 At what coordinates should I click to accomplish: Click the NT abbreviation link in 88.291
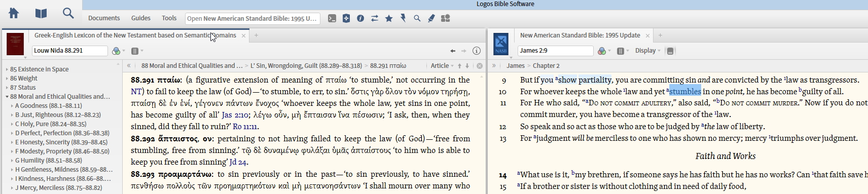point(136,92)
